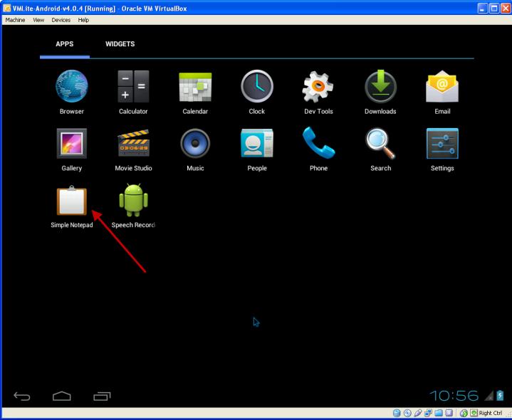This screenshot has height=420, width=512.
Task: Click the mobile signal strength indicator
Action: click(x=489, y=396)
